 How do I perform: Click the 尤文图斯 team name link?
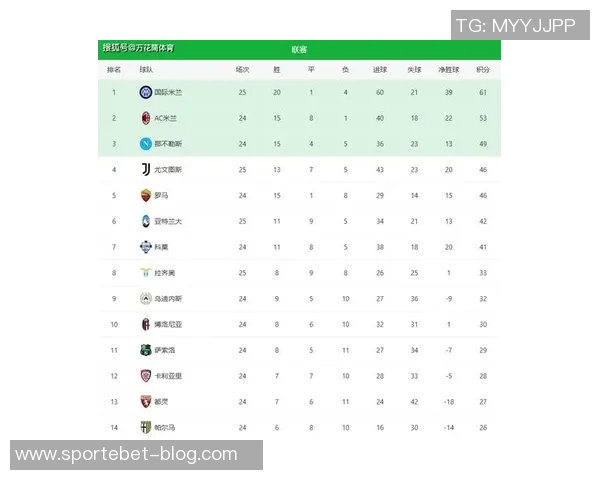(168, 170)
